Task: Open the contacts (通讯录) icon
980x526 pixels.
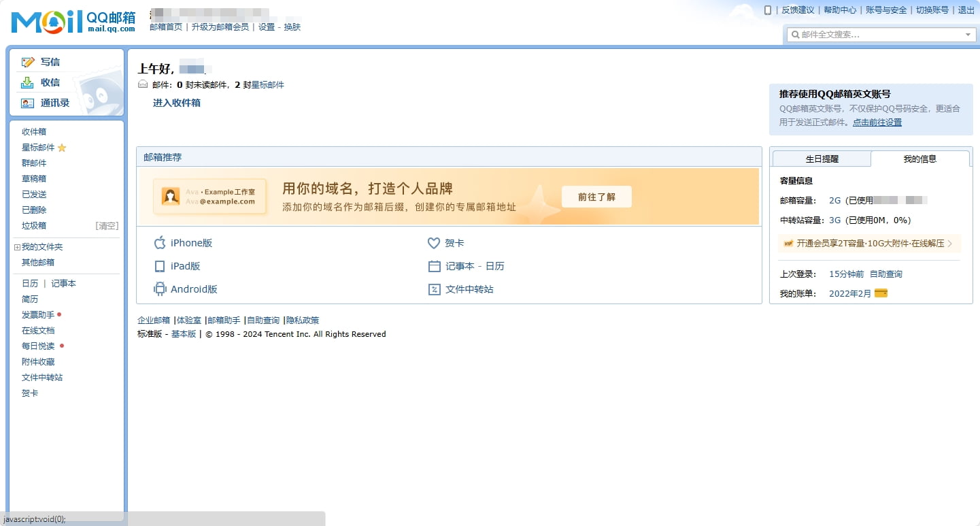Action: (x=27, y=103)
